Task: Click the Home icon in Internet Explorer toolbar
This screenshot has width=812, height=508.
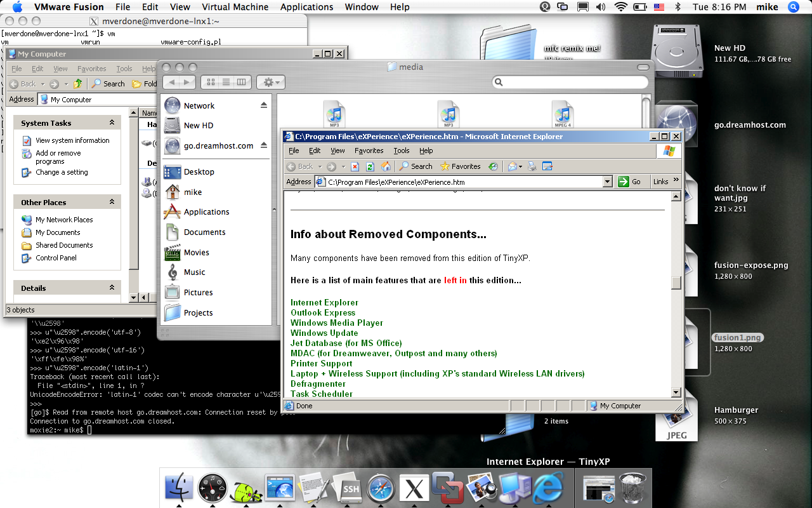Action: tap(386, 166)
